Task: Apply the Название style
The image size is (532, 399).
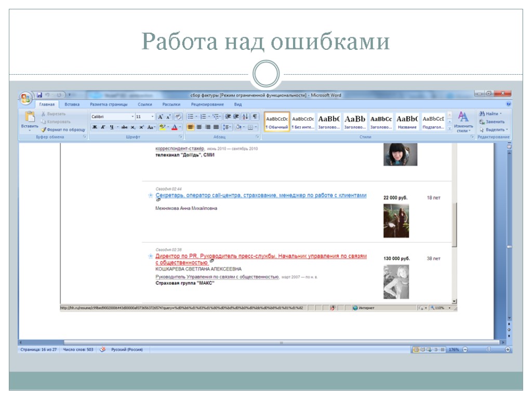Action: [x=407, y=122]
